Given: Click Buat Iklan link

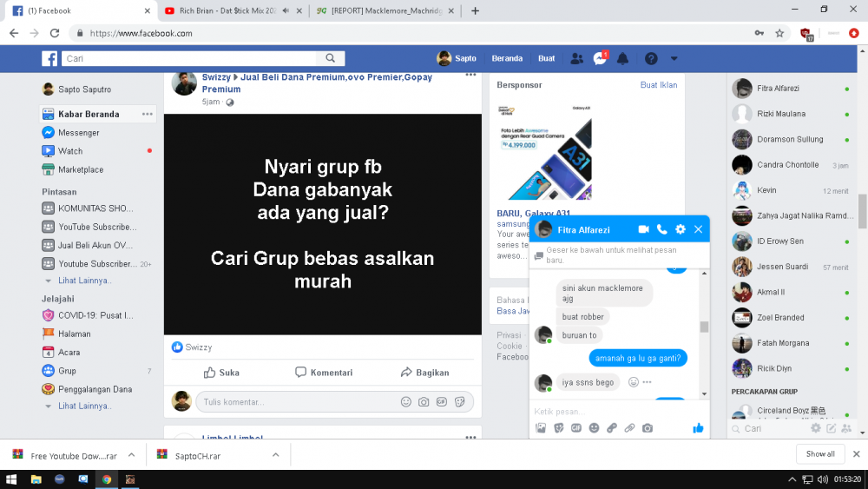Looking at the screenshot, I should [x=659, y=85].
